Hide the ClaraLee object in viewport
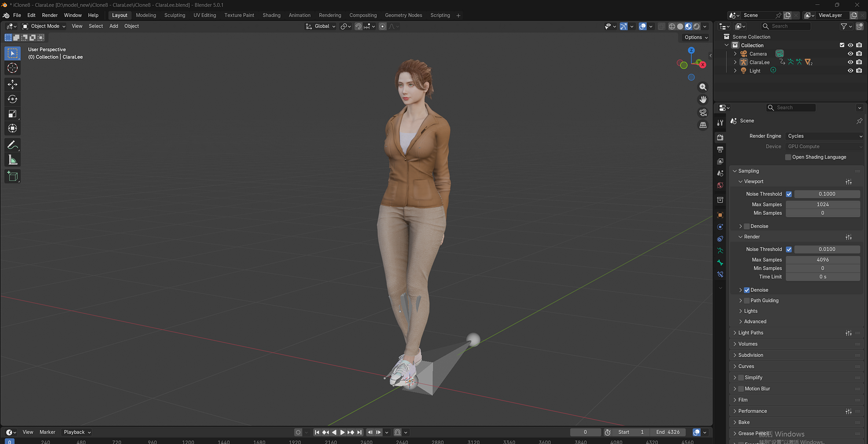868x444 pixels. tap(851, 62)
